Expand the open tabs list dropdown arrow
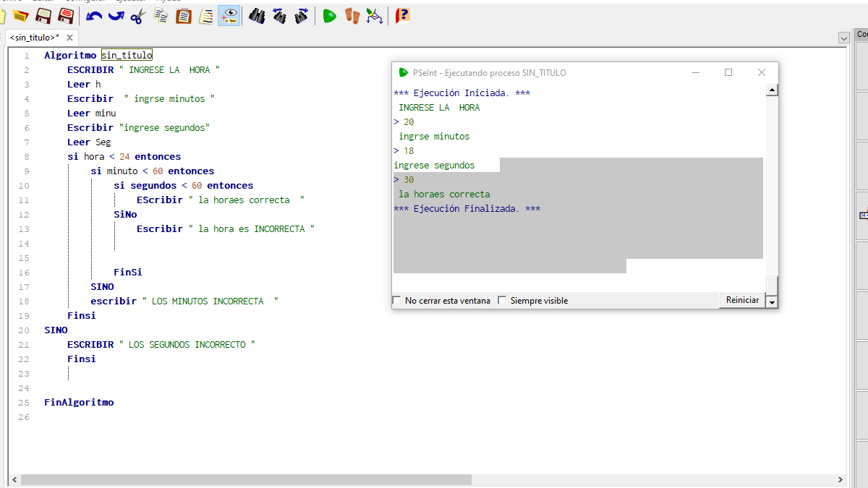The image size is (868, 488). (x=843, y=38)
